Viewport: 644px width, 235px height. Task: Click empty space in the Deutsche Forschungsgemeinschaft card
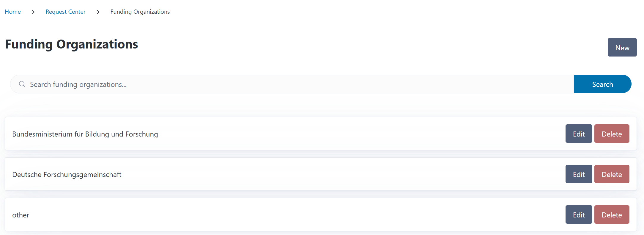point(327,174)
